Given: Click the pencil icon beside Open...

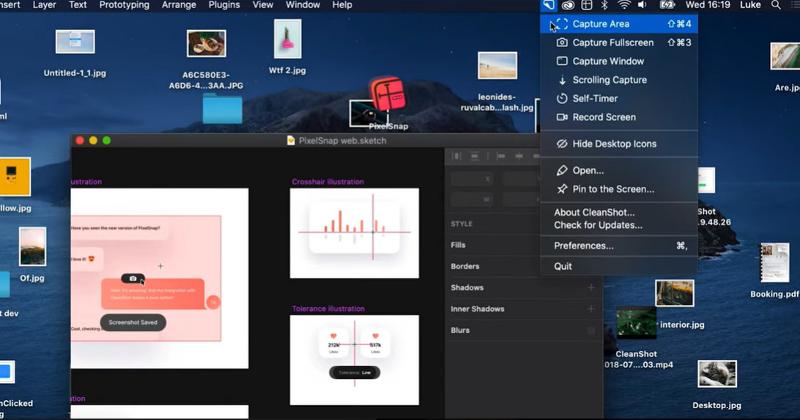Looking at the screenshot, I should coord(562,170).
